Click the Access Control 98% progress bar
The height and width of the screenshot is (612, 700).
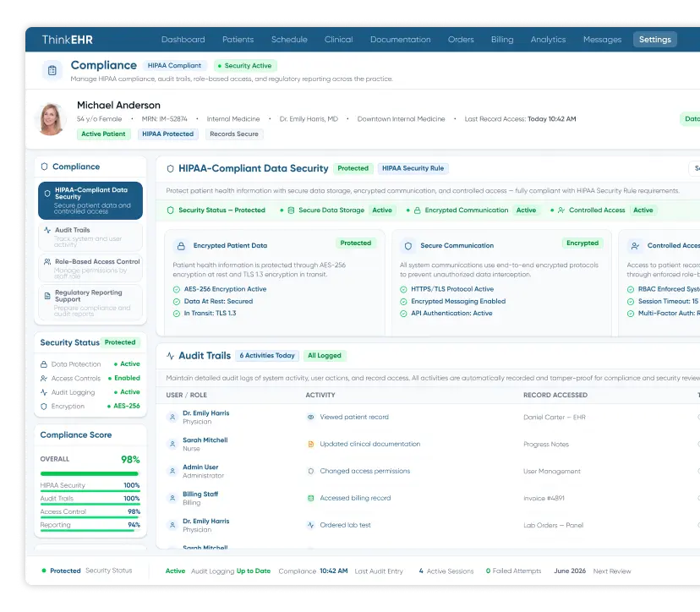pos(90,517)
